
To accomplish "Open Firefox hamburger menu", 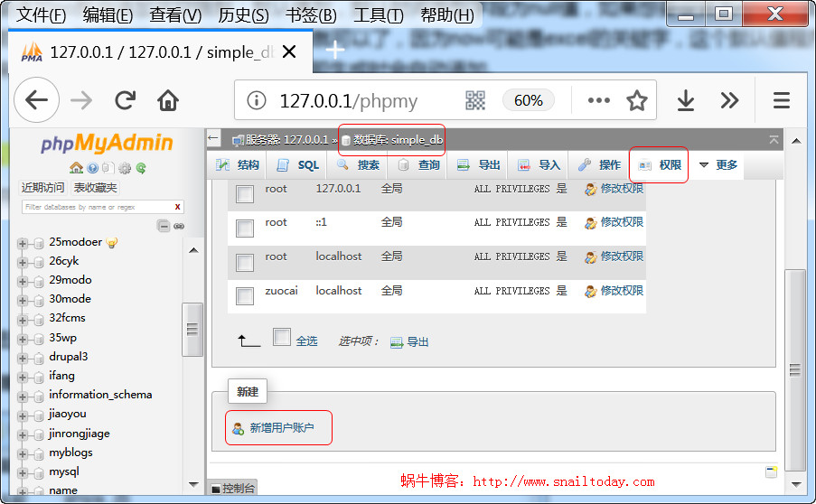I will (781, 100).
